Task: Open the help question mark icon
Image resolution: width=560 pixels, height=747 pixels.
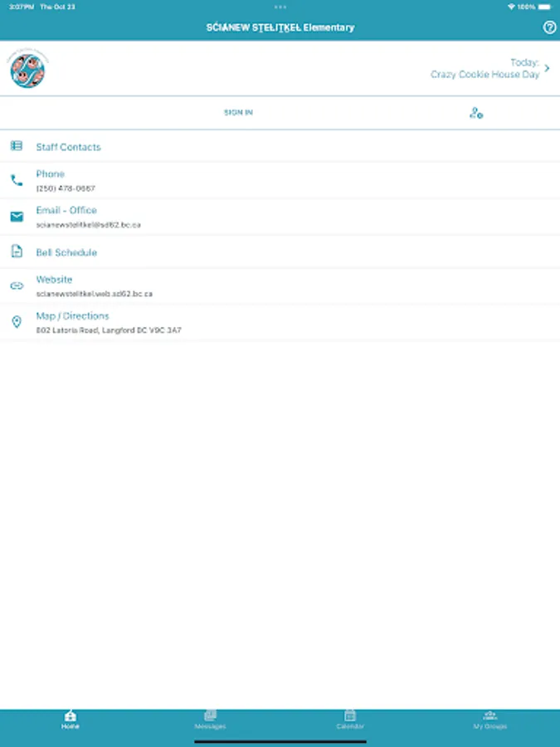Action: click(x=549, y=27)
